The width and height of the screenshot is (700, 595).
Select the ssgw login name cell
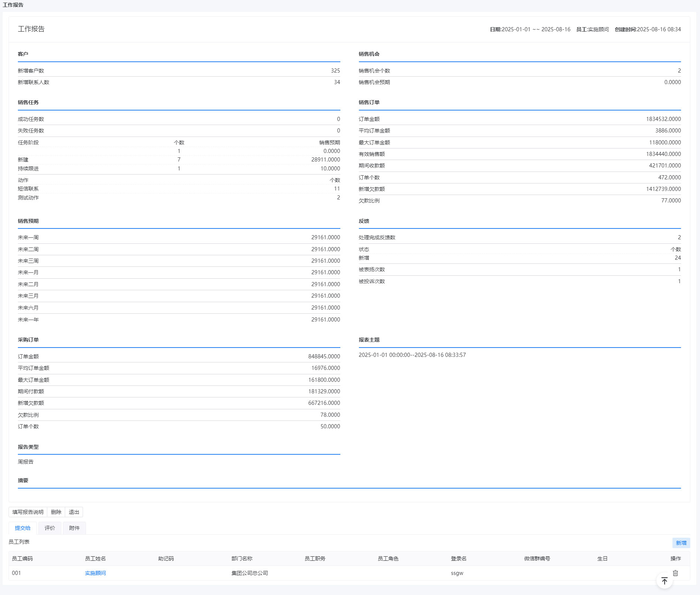(x=457, y=573)
